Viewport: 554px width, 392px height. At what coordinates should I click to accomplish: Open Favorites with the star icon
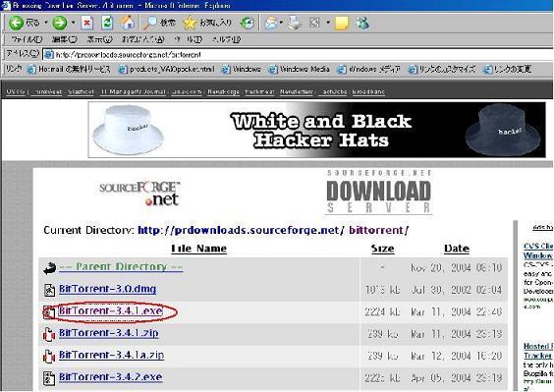coord(190,23)
